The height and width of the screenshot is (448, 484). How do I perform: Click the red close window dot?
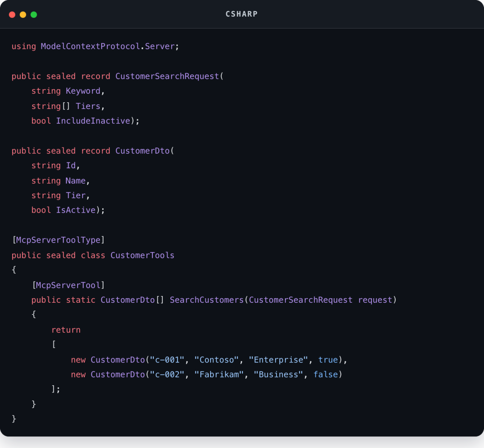click(12, 14)
